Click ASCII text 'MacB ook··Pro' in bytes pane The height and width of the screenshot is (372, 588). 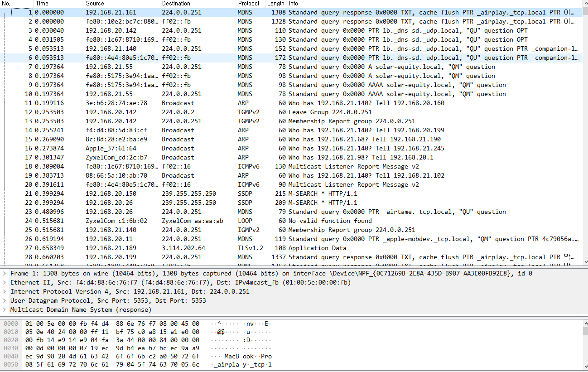248,357
